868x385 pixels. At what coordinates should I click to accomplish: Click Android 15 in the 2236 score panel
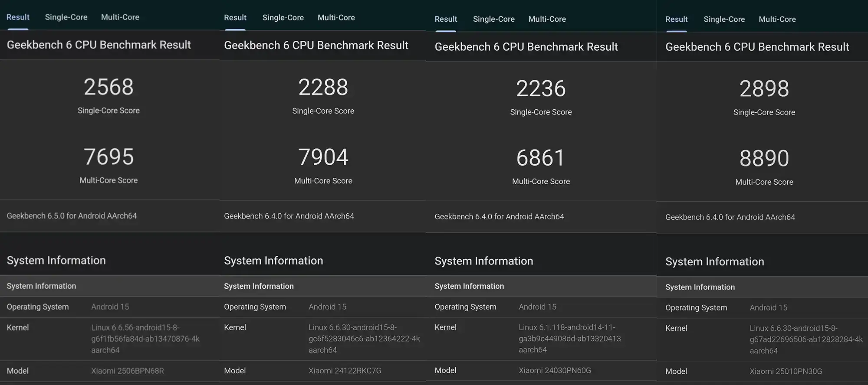pos(538,307)
